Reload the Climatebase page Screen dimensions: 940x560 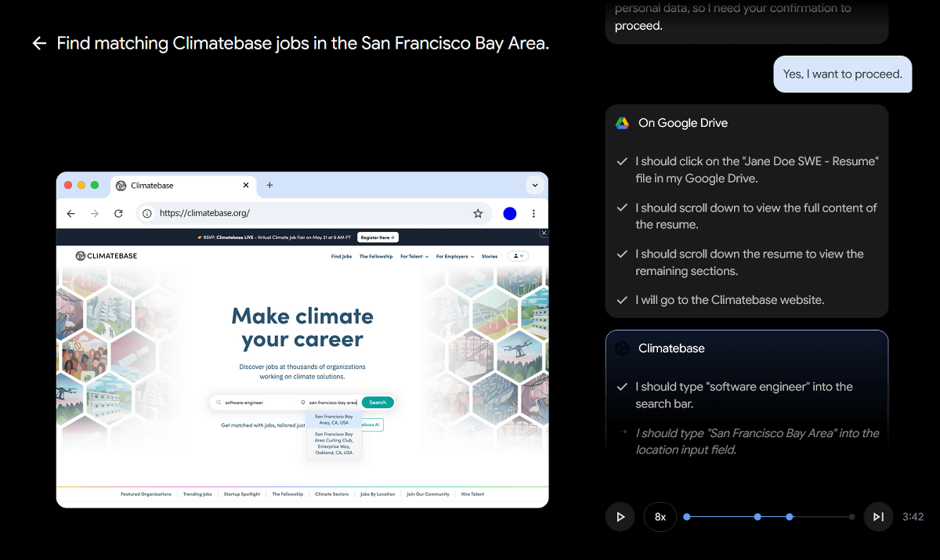tap(118, 213)
